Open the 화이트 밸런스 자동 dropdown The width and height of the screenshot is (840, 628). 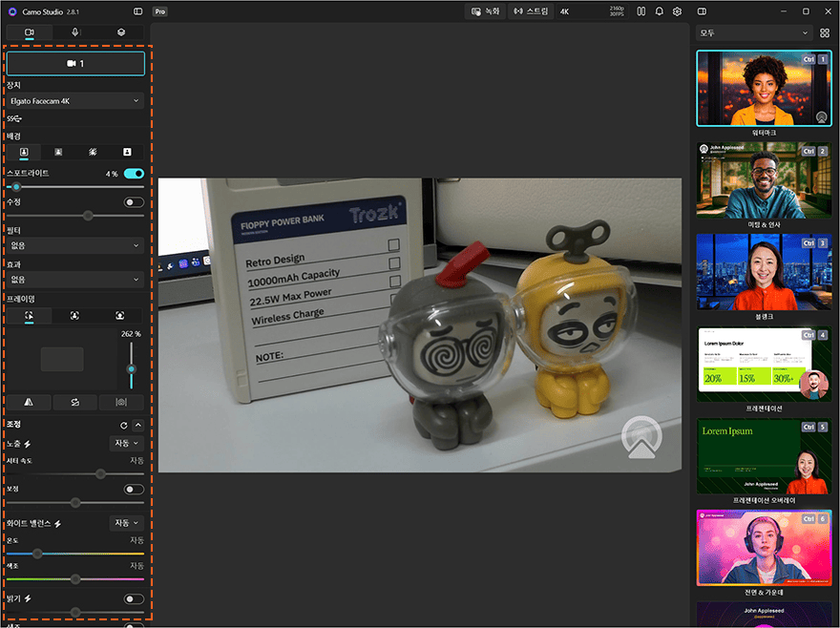[x=127, y=523]
